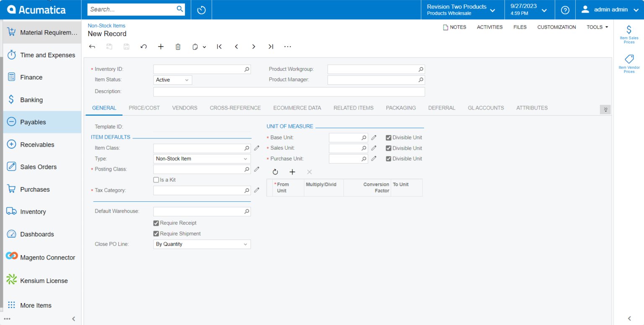Edit Item Class with the pencil icon

pyautogui.click(x=257, y=148)
